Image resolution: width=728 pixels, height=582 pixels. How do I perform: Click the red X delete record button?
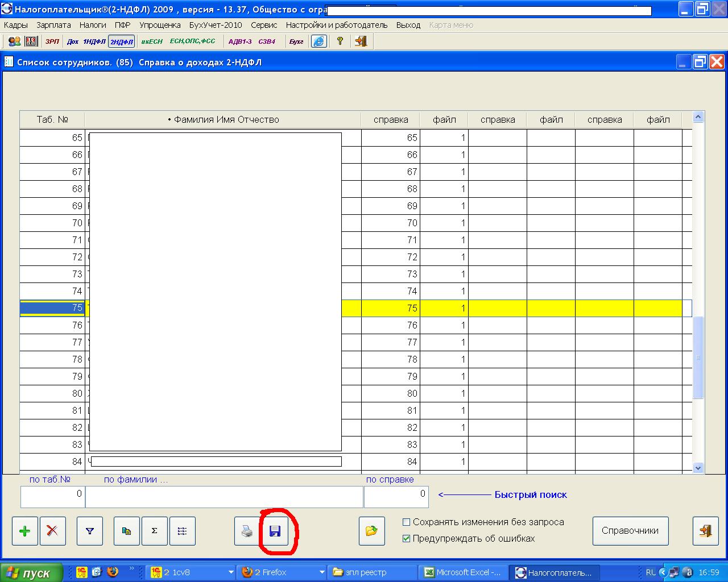[52, 531]
